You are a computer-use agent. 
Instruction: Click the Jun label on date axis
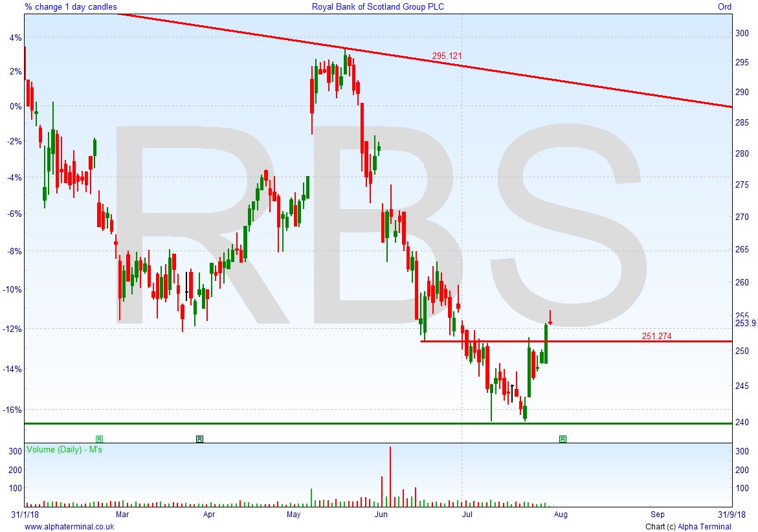[381, 514]
